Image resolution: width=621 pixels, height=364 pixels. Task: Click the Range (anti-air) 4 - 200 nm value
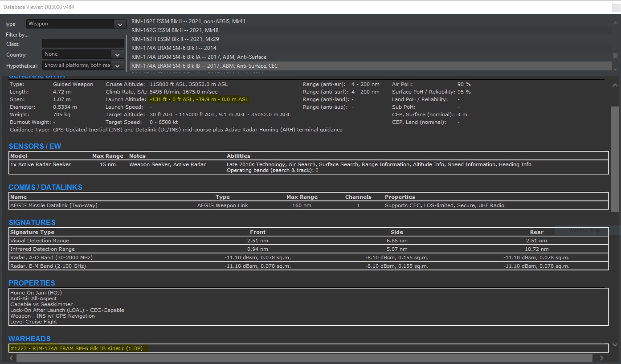click(365, 84)
